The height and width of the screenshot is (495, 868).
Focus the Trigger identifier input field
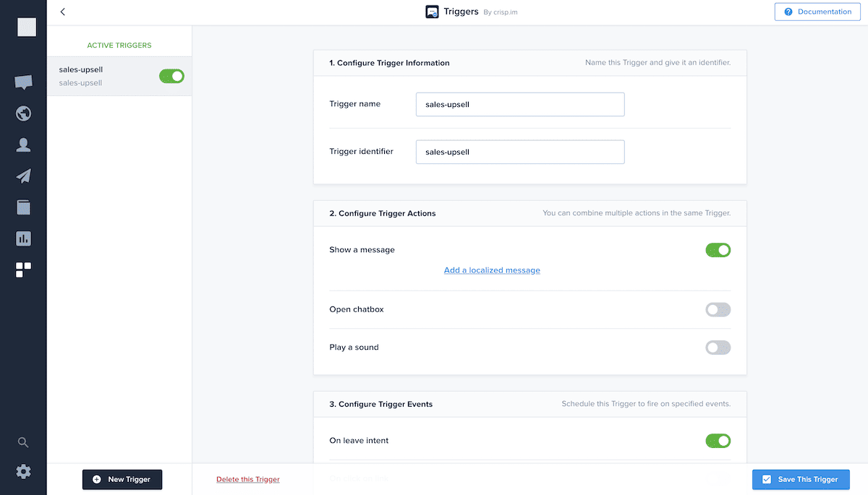coord(520,152)
